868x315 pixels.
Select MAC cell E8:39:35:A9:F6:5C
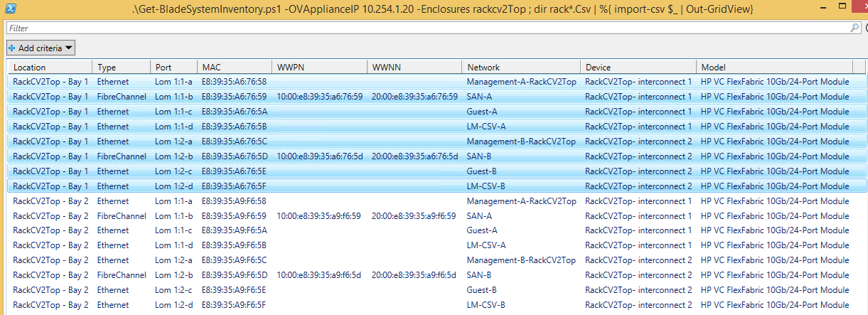pos(235,260)
